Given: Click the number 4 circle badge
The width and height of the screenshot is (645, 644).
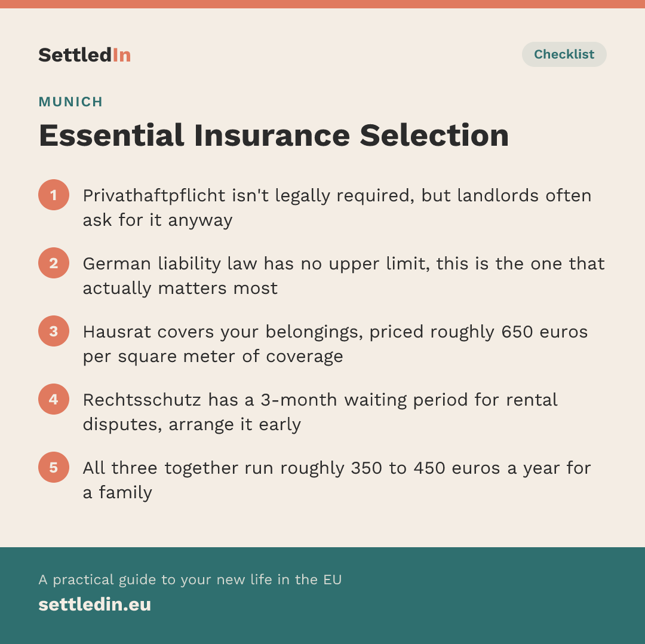Looking at the screenshot, I should click(54, 399).
